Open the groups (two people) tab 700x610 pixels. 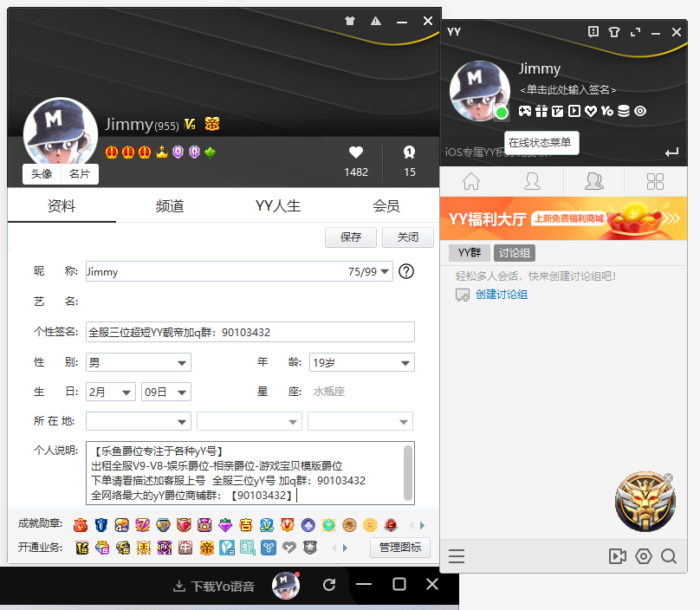[x=593, y=181]
